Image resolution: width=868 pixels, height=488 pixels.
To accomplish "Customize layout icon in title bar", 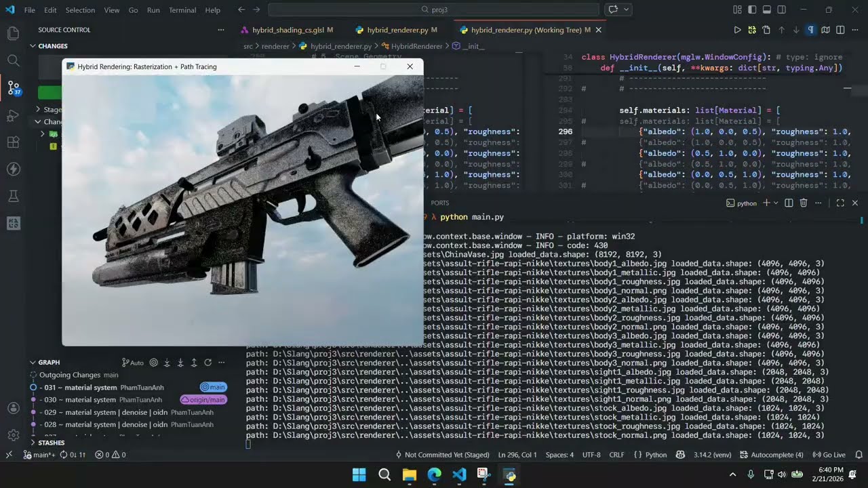I will [x=737, y=9].
